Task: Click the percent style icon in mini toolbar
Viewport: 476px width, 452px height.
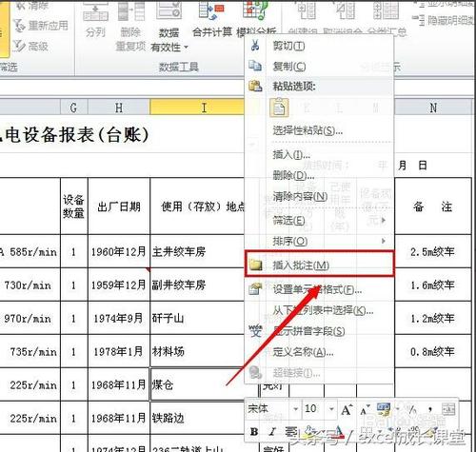Action: click(x=412, y=409)
